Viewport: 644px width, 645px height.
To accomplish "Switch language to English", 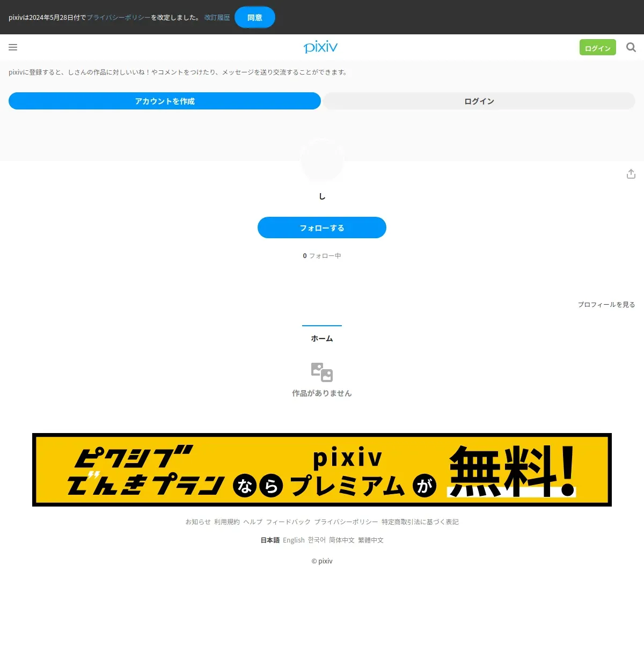I will click(x=294, y=540).
